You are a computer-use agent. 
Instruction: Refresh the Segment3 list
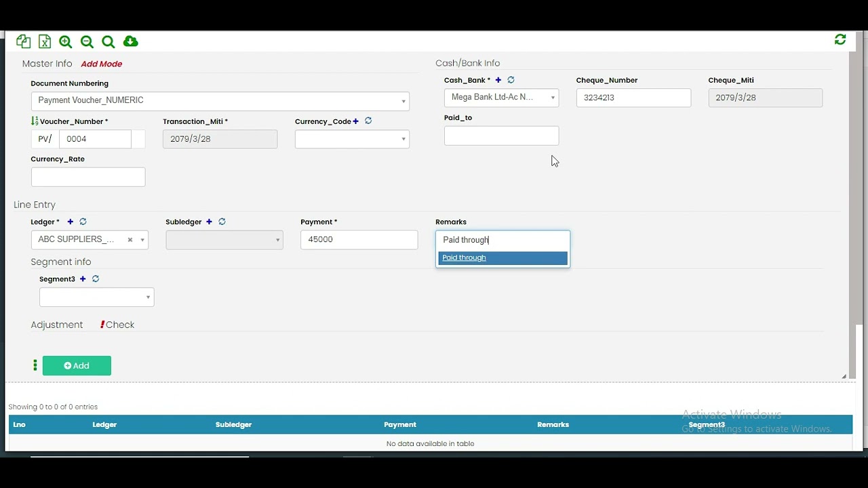tap(96, 279)
